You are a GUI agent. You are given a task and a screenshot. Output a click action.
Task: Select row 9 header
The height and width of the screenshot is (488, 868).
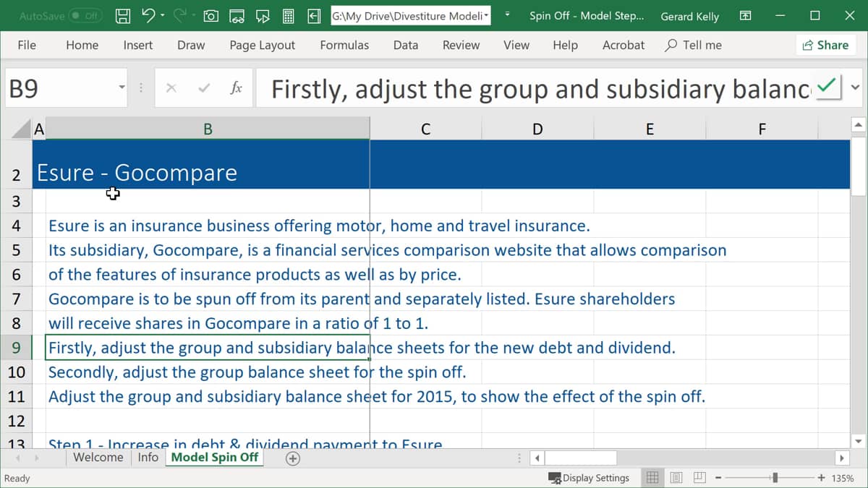[16, 348]
